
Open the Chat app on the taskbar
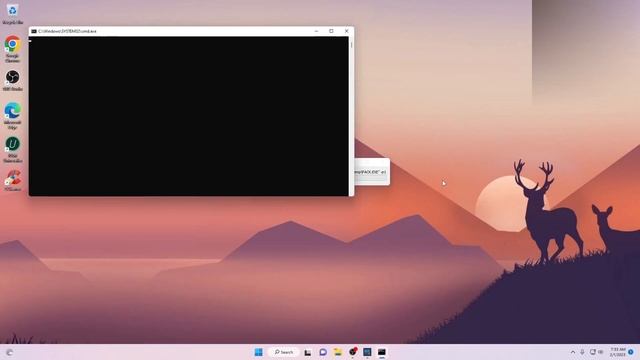click(322, 352)
